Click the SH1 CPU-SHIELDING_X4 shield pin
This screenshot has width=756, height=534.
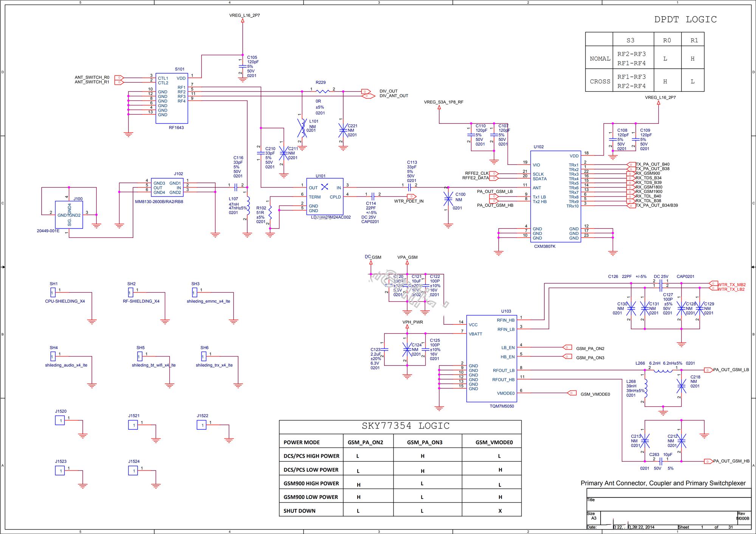(x=53, y=292)
